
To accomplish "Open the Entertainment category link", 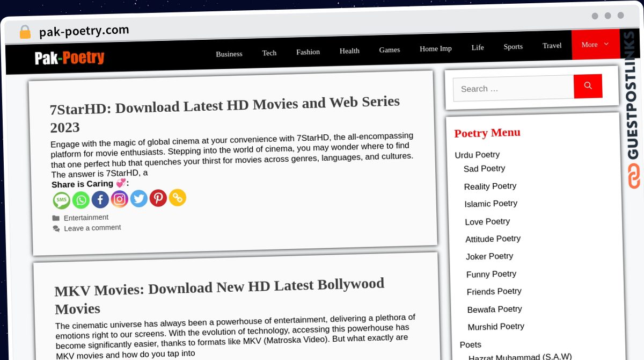I will (x=86, y=218).
